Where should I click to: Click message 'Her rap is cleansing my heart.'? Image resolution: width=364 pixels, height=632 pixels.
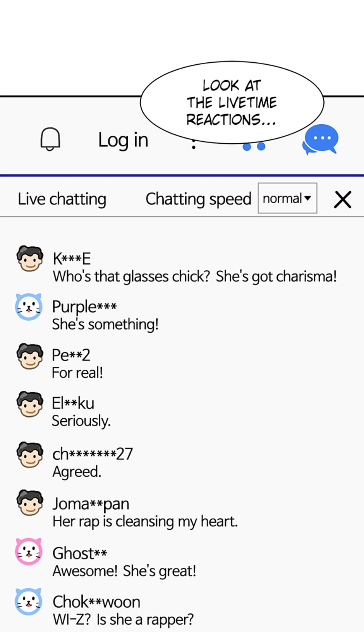pos(145,522)
